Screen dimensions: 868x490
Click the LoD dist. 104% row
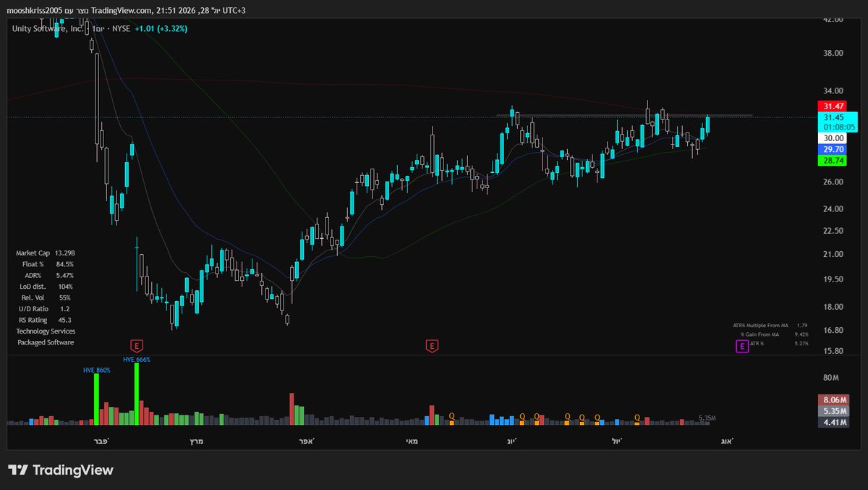45,287
